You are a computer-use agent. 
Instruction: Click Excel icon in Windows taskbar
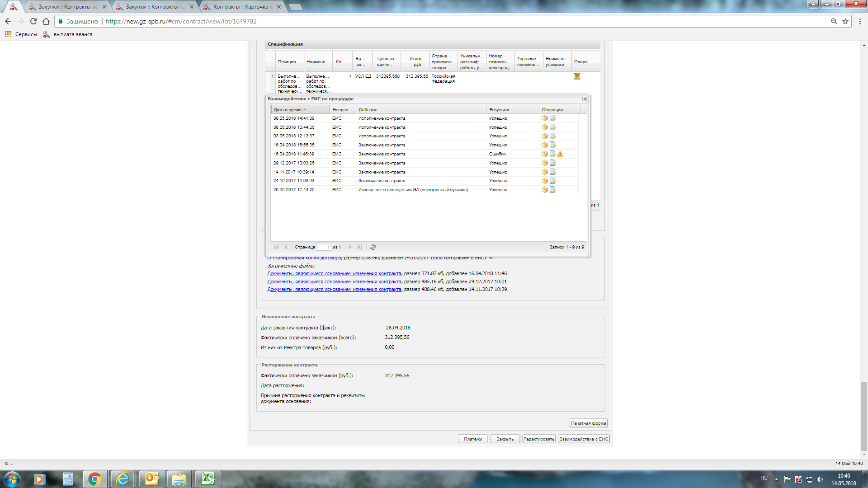[208, 479]
